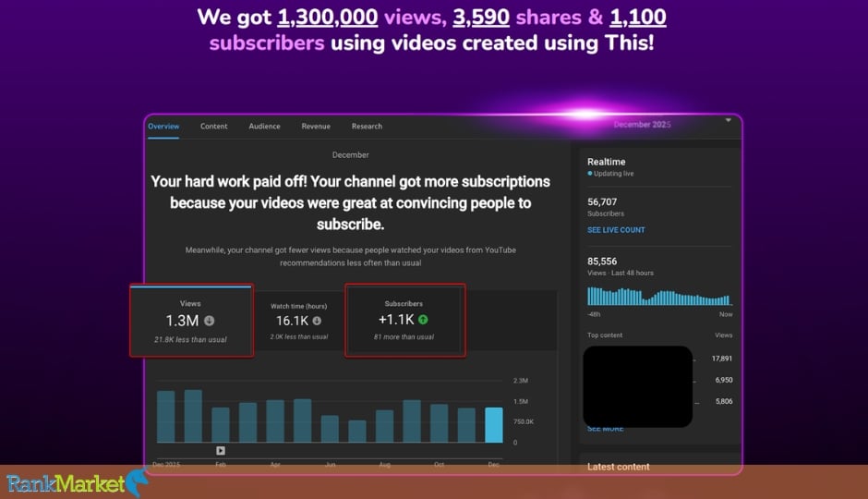This screenshot has height=499, width=868.
Task: Click the Top content label
Action: tap(605, 335)
